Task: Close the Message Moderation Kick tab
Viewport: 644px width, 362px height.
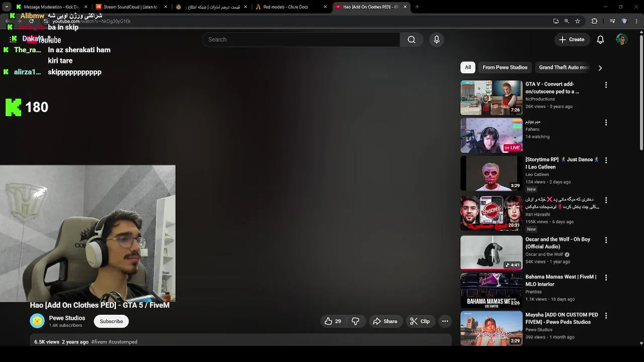Action: 86,7
